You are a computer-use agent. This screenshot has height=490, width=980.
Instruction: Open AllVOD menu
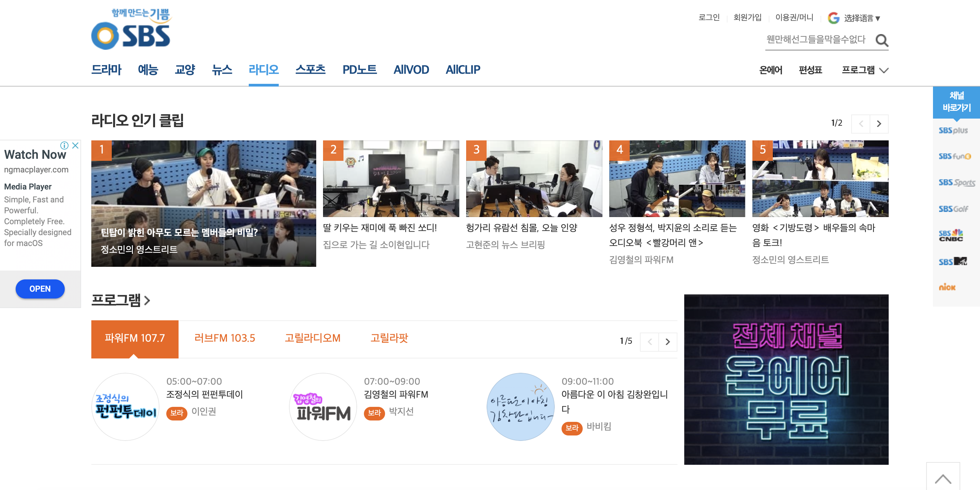[x=411, y=70]
